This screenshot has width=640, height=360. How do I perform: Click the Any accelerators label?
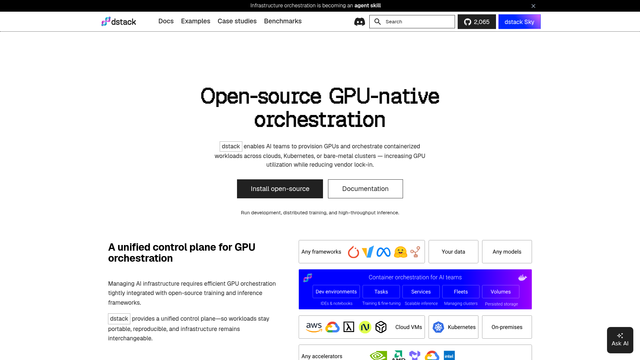pos(322,356)
